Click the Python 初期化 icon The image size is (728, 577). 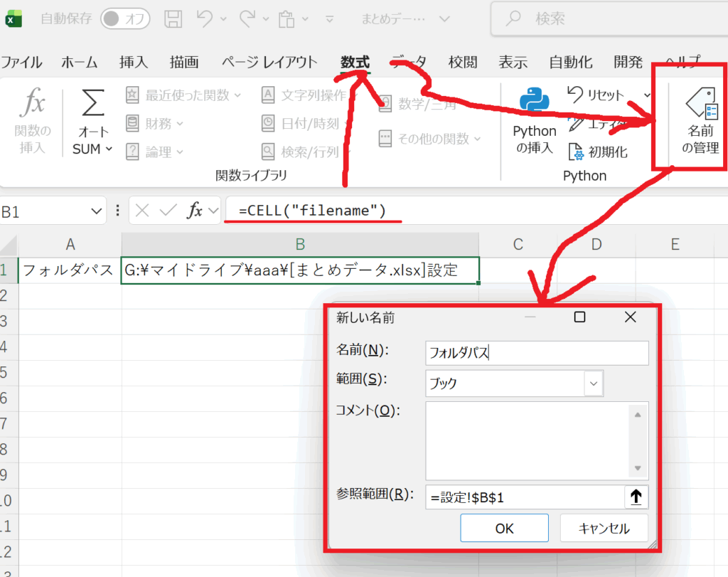point(576,152)
